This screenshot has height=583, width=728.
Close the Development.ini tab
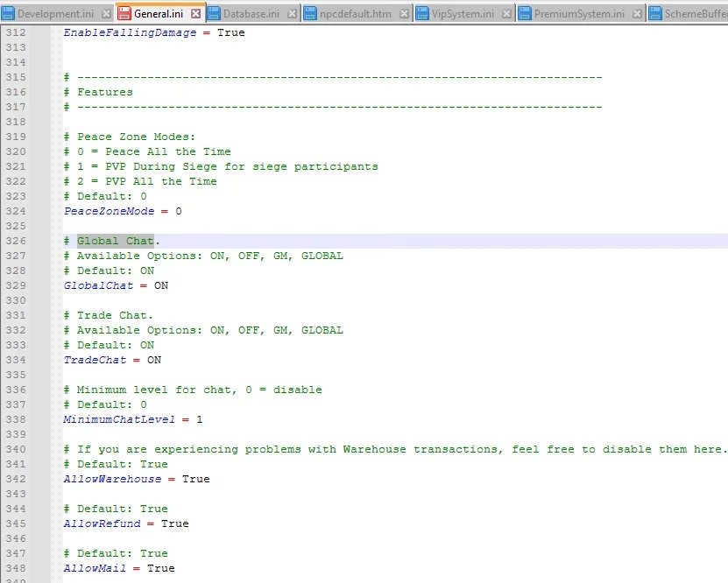[x=106, y=14]
